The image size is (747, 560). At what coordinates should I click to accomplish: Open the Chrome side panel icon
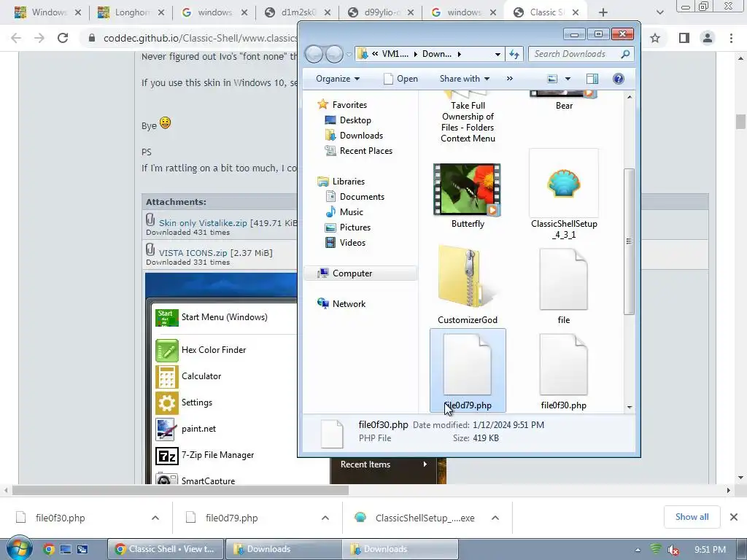[684, 38]
